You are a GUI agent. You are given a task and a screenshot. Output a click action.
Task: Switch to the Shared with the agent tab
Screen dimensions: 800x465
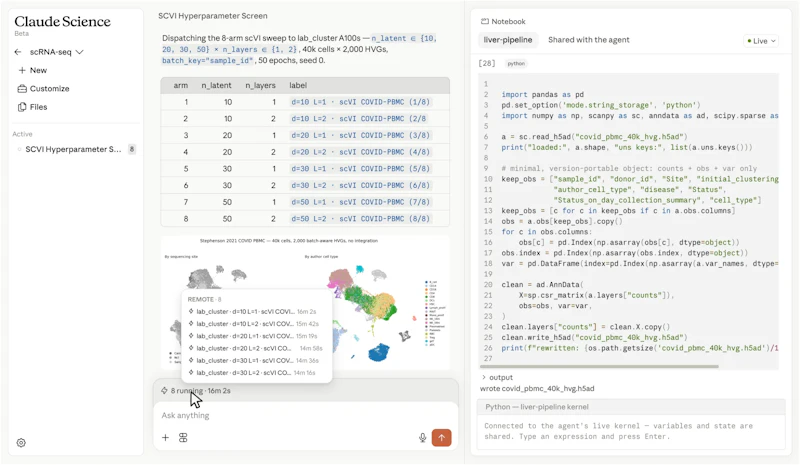[x=589, y=40]
